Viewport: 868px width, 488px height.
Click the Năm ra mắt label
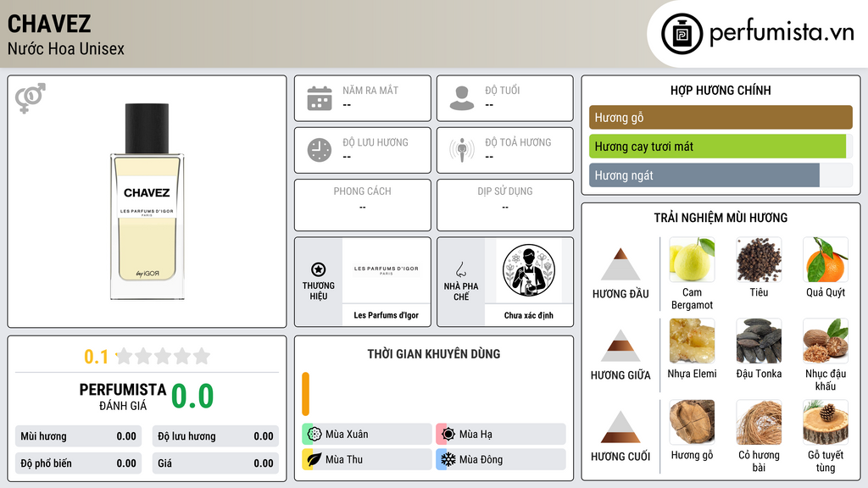(x=370, y=90)
